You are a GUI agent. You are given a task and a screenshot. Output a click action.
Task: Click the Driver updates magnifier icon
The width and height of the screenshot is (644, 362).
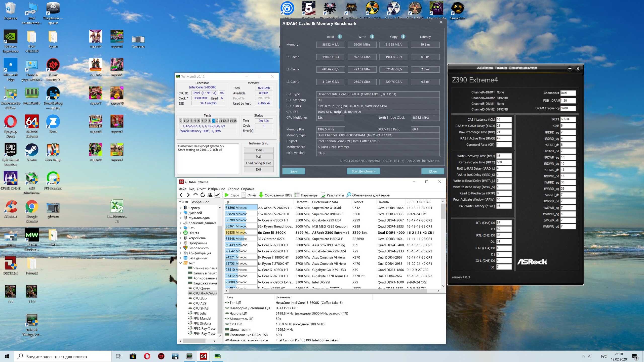coord(349,195)
